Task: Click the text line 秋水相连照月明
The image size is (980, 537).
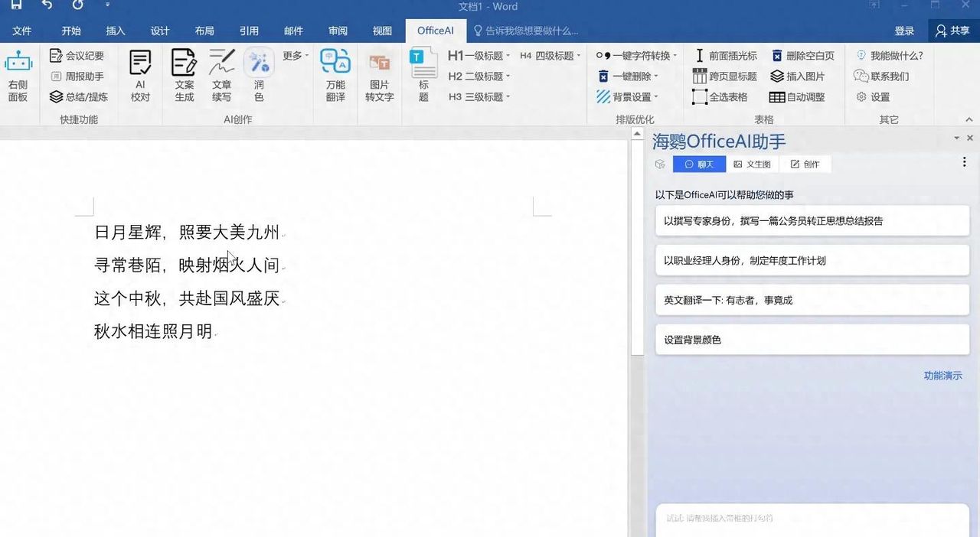Action: [x=153, y=332]
